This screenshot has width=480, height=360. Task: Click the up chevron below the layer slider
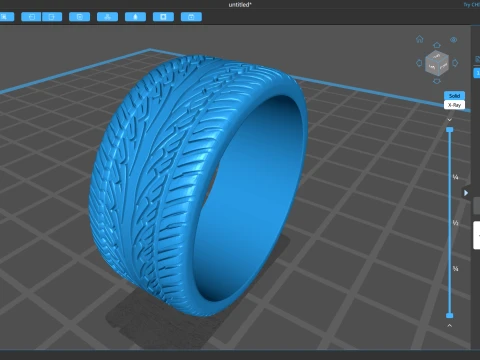pos(450,325)
